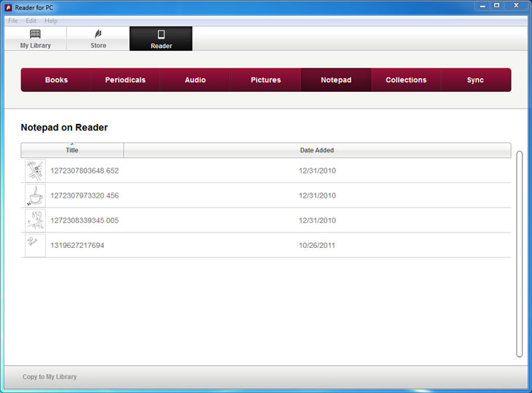Screen dimensions: 532x393
Task: Open the Audio tab
Action: (195, 80)
